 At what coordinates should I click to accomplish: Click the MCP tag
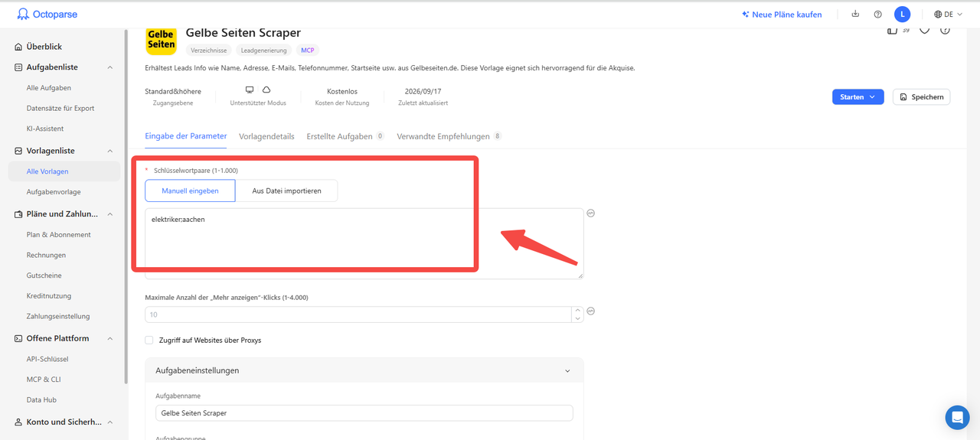pos(308,51)
